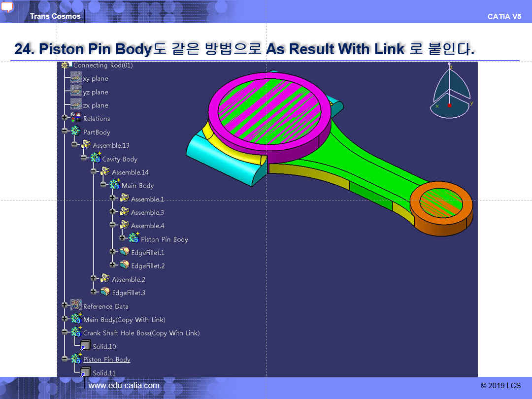
Task: Click the Reference Data icon
Action: coord(76,306)
